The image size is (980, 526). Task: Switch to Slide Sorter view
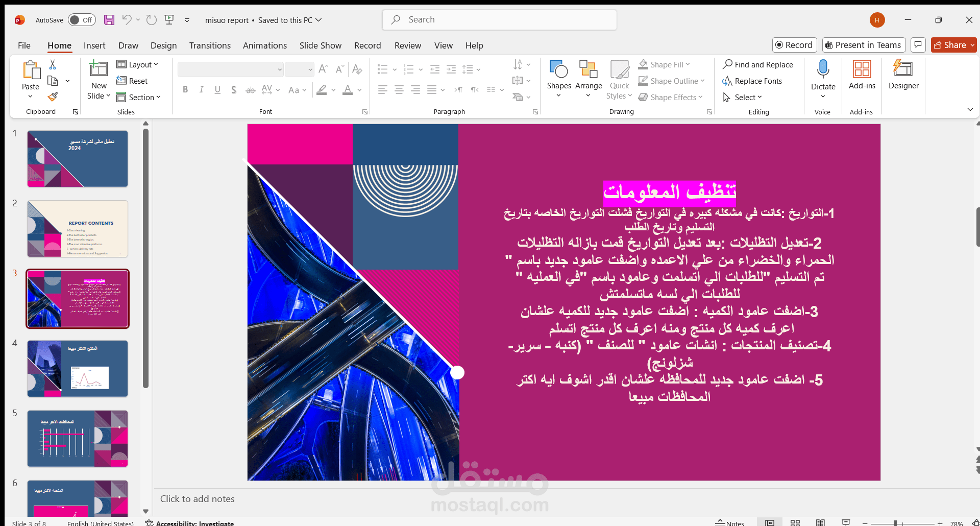[x=795, y=522]
